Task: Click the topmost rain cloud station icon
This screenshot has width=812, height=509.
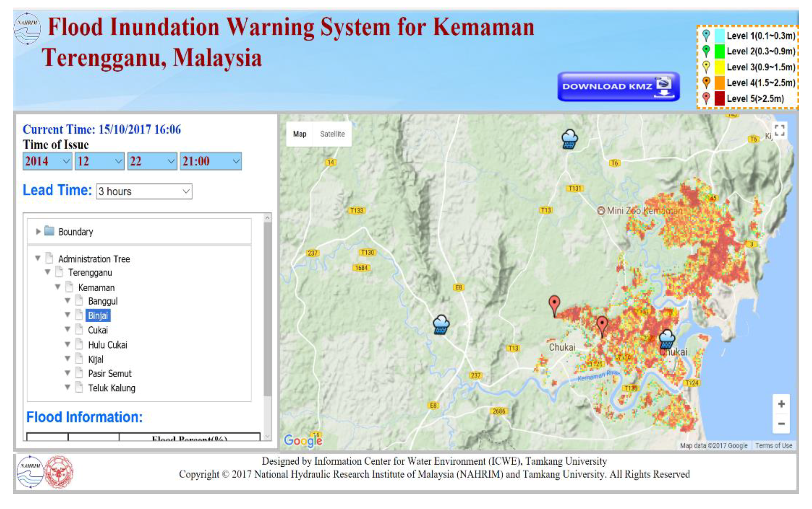Action: pos(569,139)
